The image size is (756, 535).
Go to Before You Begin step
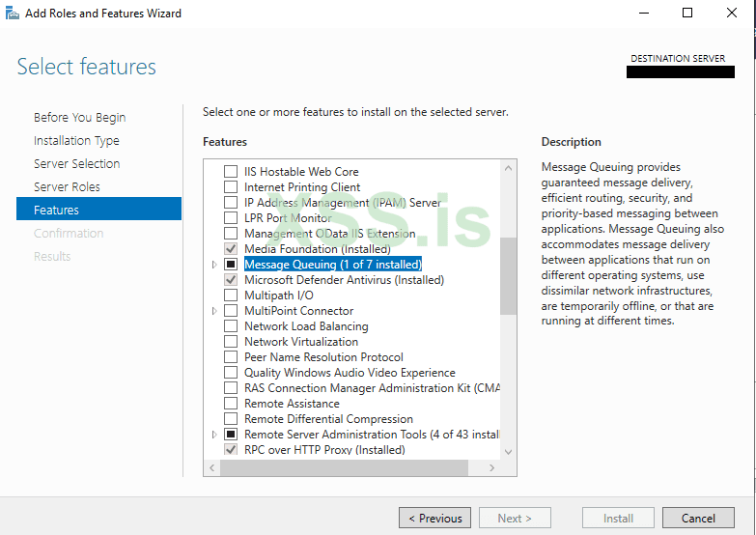[79, 117]
